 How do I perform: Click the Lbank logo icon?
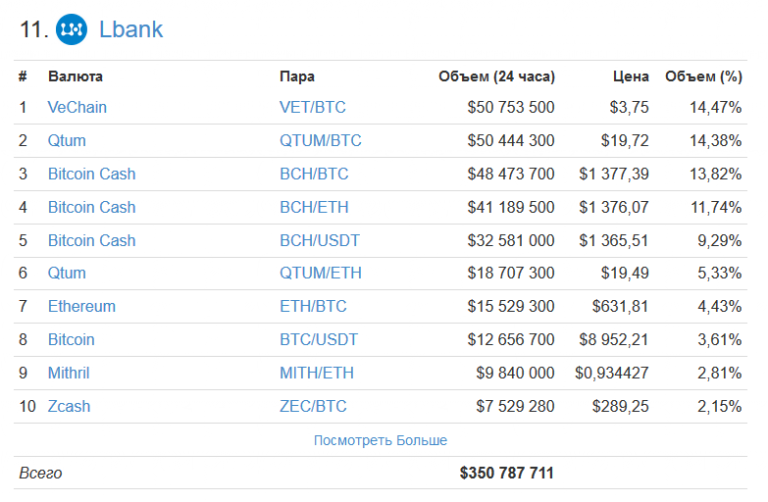(x=71, y=30)
